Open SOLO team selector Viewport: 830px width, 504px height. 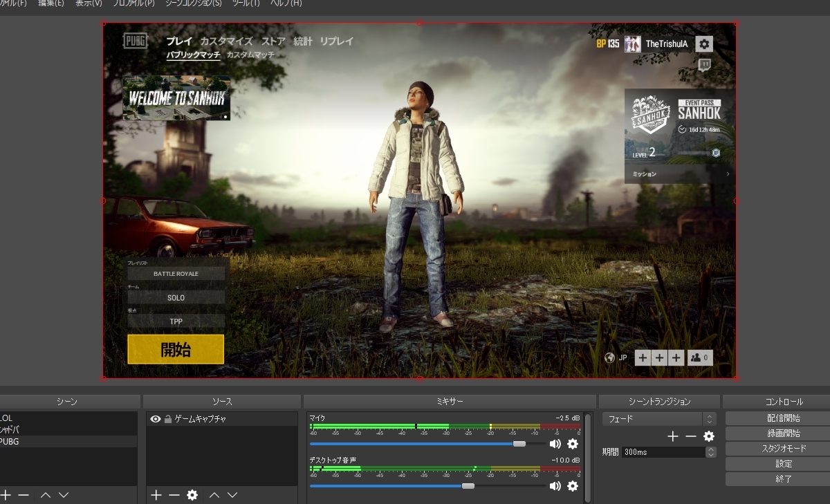176,297
